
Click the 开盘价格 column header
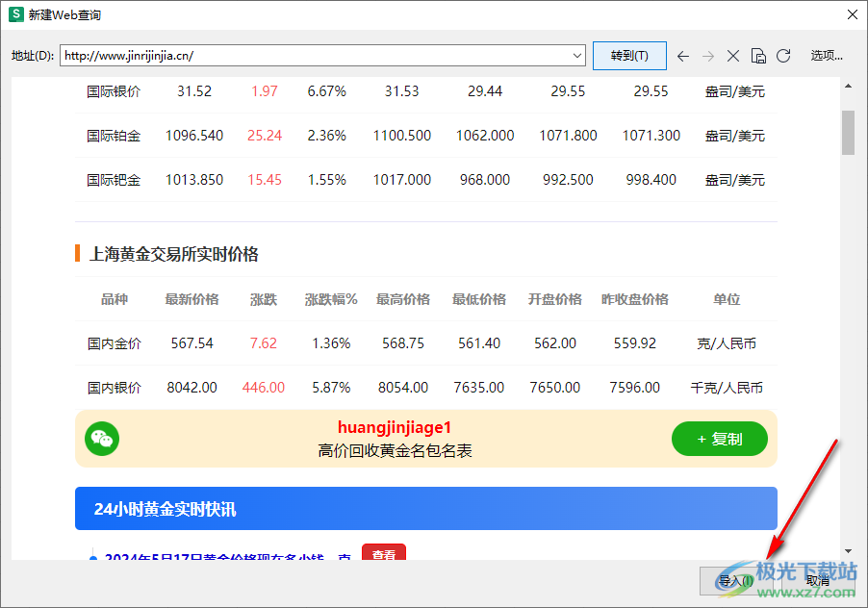pyautogui.click(x=554, y=299)
